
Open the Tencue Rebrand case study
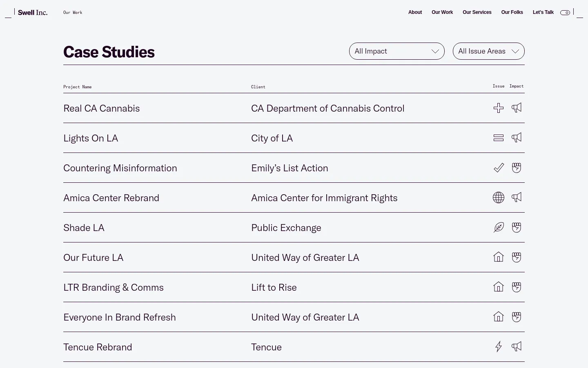tap(98, 347)
